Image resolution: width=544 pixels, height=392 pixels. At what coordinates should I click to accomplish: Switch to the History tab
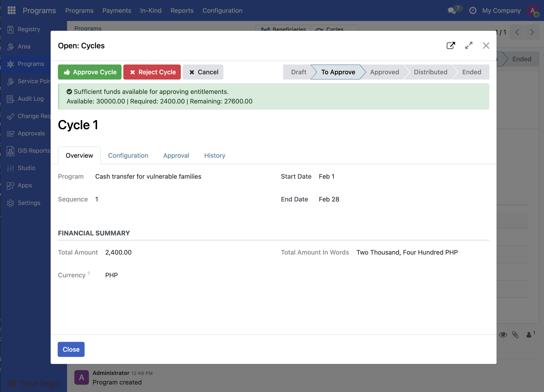point(215,155)
